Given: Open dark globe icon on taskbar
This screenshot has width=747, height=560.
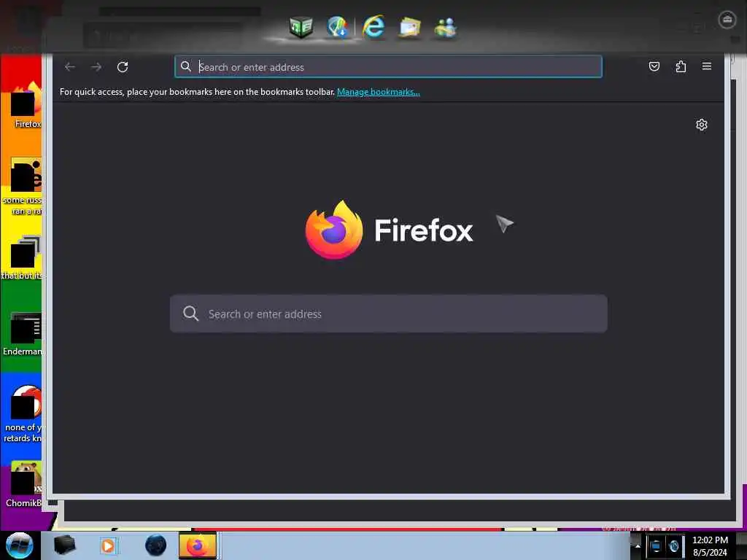Looking at the screenshot, I should (x=156, y=545).
